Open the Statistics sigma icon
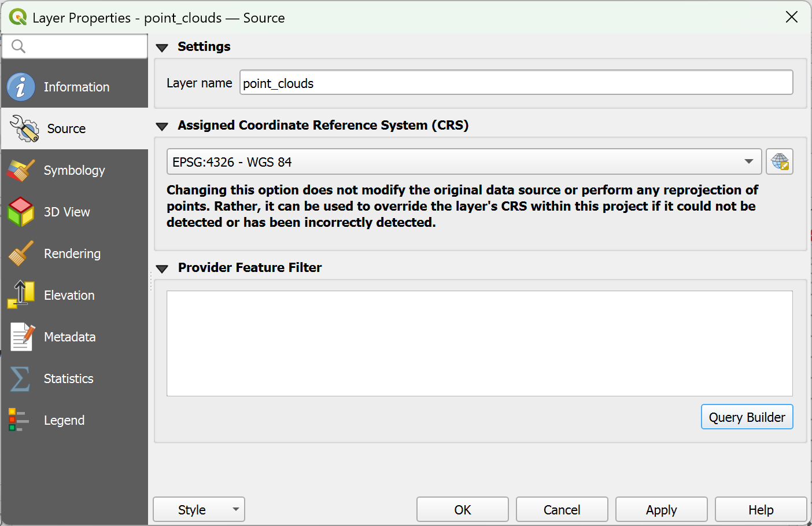812x526 pixels. 20,378
